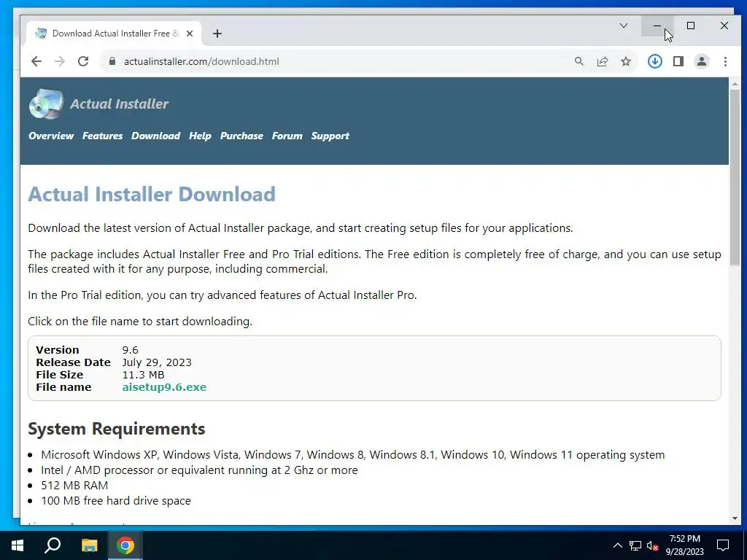
Task: Share this page via share icon
Action: tap(602, 61)
